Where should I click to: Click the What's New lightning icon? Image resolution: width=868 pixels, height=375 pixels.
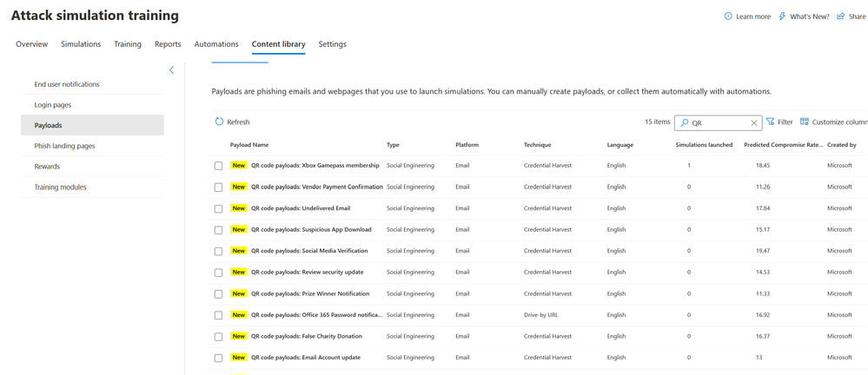(x=782, y=16)
